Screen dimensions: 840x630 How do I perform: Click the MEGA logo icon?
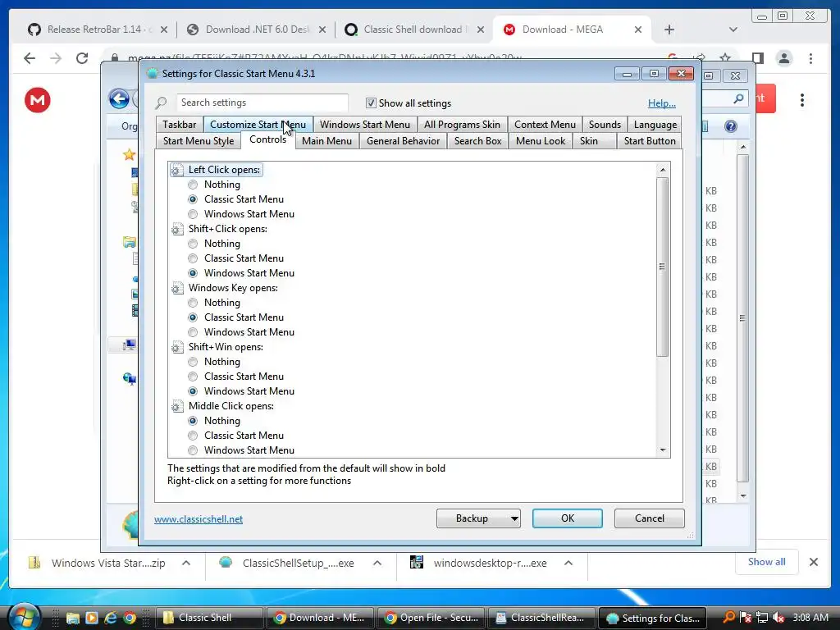(38, 100)
